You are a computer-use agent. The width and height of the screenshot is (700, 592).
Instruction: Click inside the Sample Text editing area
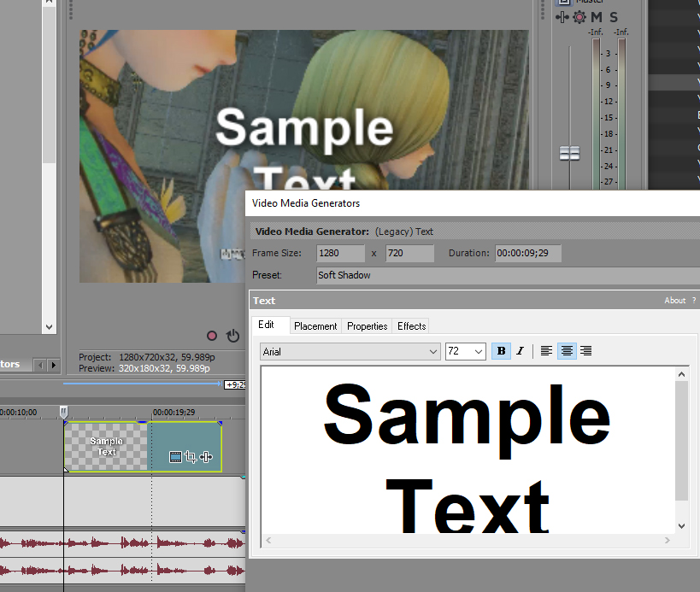pyautogui.click(x=468, y=449)
